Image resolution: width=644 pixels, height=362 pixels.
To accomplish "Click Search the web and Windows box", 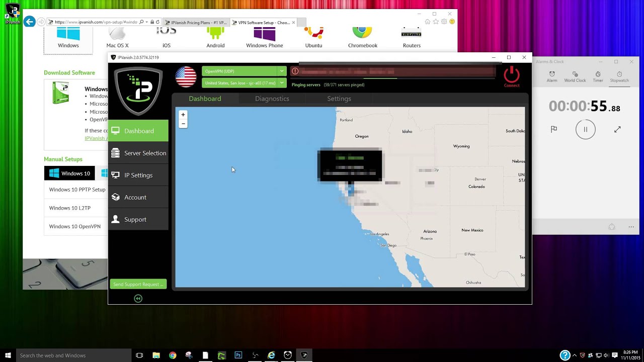I will [73, 355].
